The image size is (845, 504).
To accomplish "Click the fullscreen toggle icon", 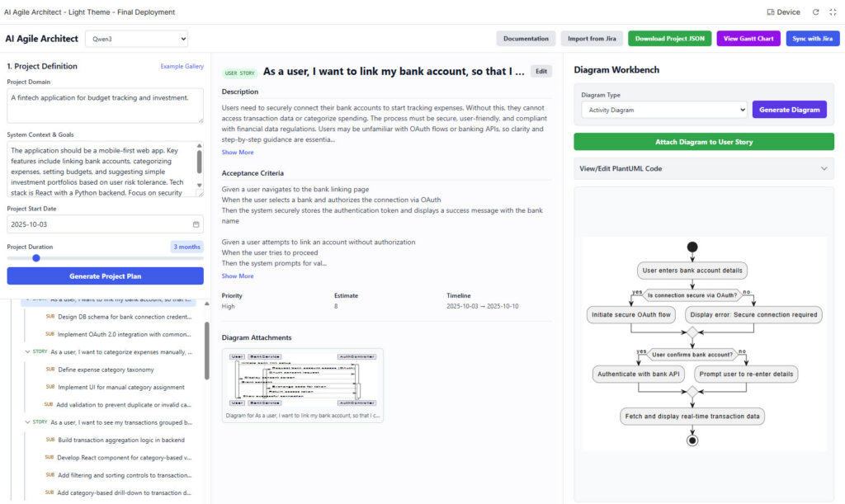I will (x=831, y=12).
